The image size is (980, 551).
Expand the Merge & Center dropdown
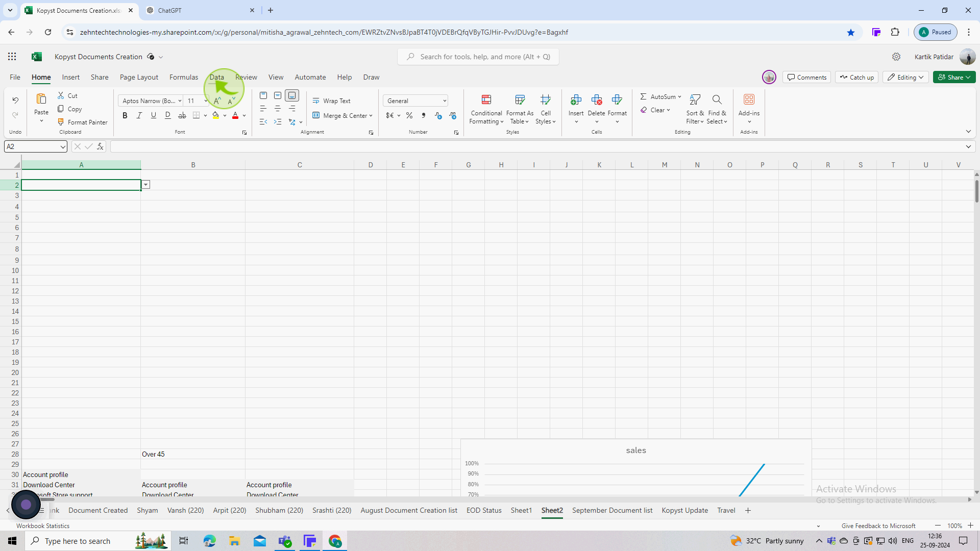pyautogui.click(x=371, y=116)
